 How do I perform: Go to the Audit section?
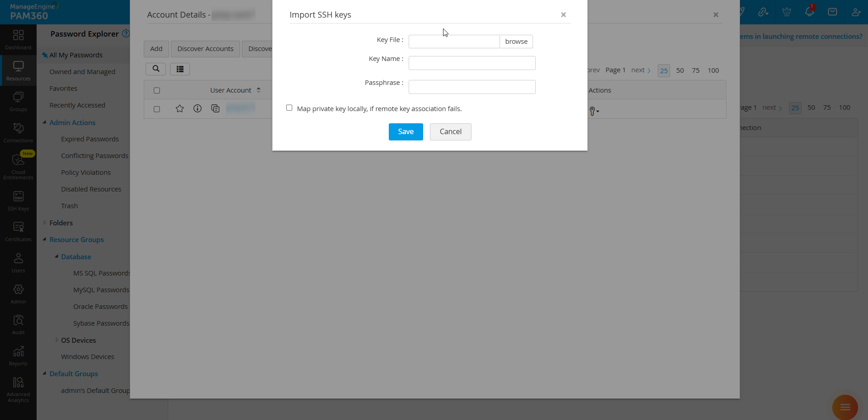18,323
